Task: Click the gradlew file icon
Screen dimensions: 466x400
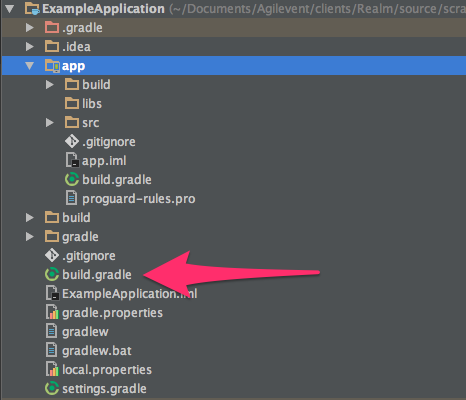Action: [51, 331]
